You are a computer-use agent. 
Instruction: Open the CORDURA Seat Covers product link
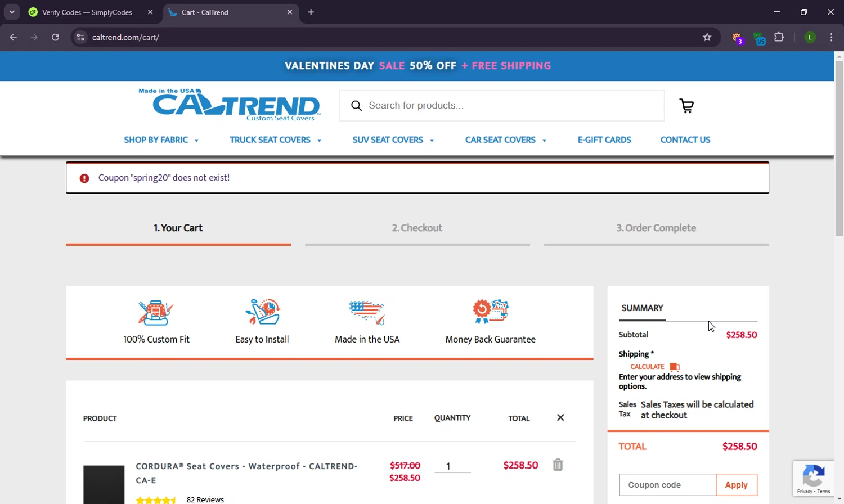(246, 473)
